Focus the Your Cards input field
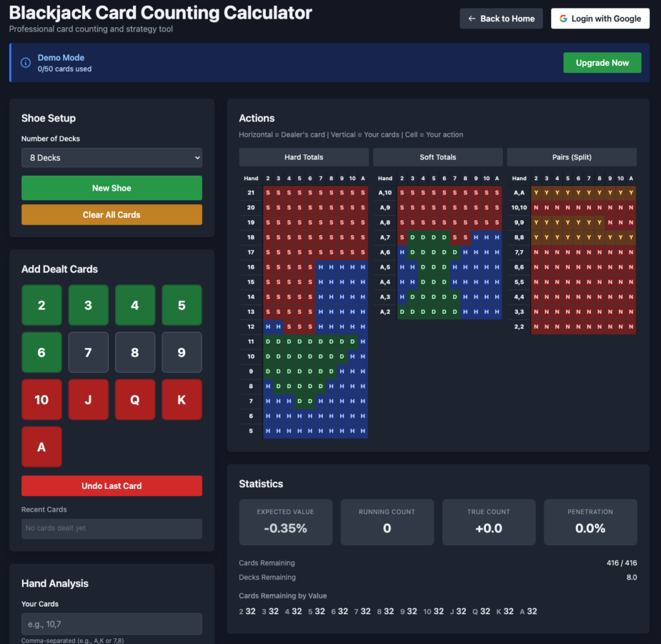Image resolution: width=661 pixels, height=644 pixels. point(112,624)
